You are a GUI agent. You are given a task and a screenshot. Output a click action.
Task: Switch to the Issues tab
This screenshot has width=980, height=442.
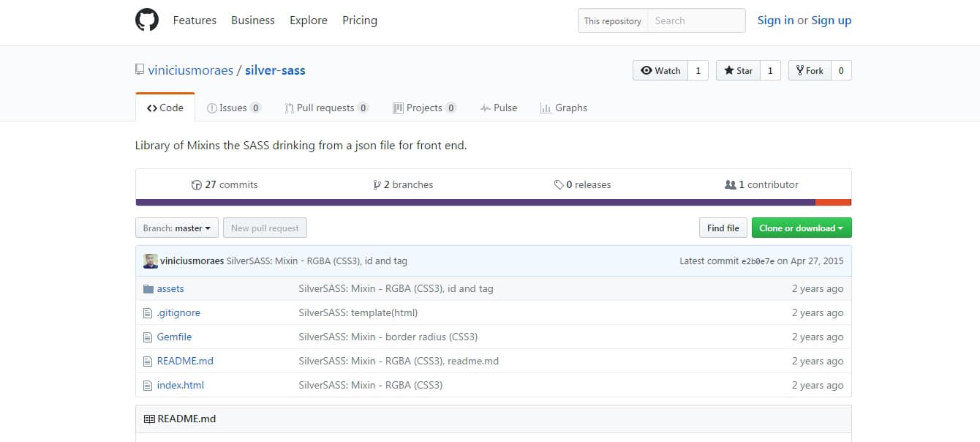pos(234,108)
